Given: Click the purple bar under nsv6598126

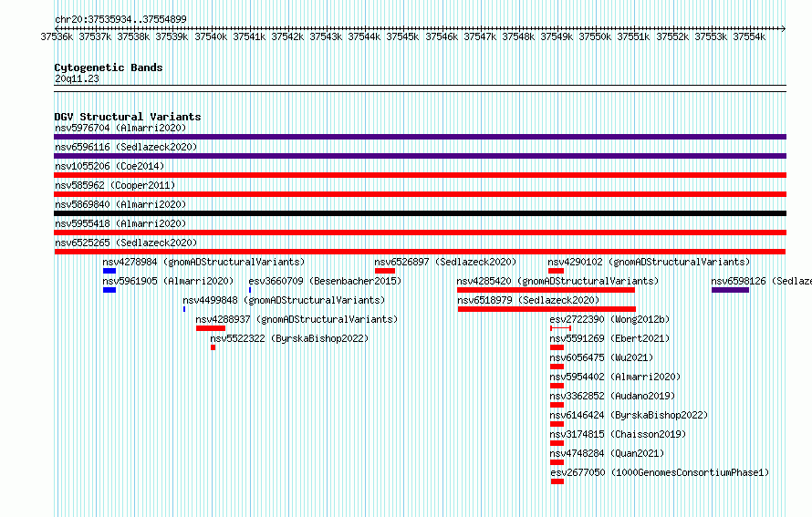Looking at the screenshot, I should tap(730, 290).
